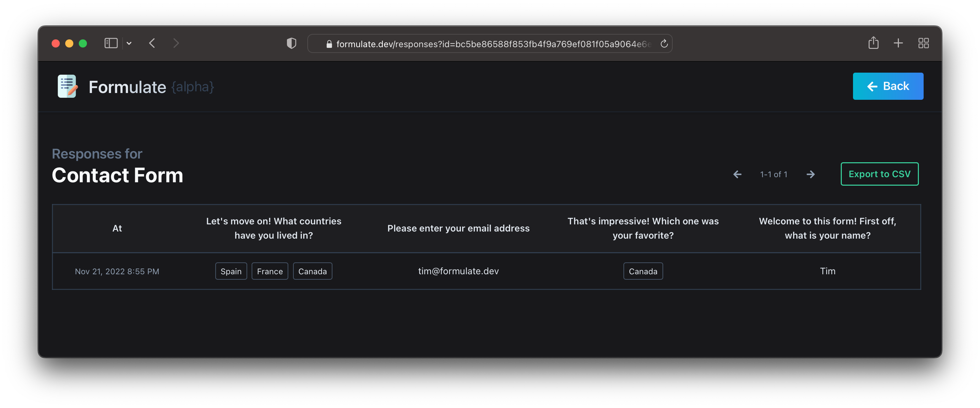Image resolution: width=980 pixels, height=408 pixels.
Task: Click the Spain country tag
Action: tap(231, 272)
